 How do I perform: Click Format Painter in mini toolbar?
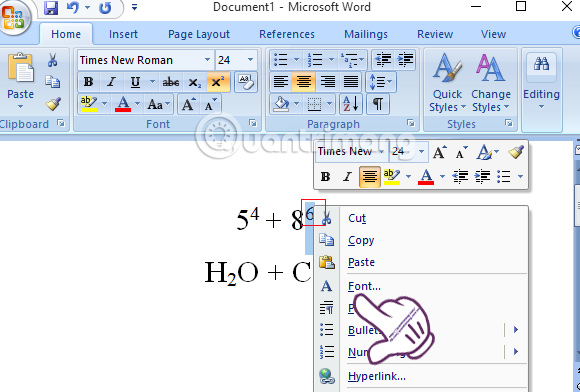(516, 152)
